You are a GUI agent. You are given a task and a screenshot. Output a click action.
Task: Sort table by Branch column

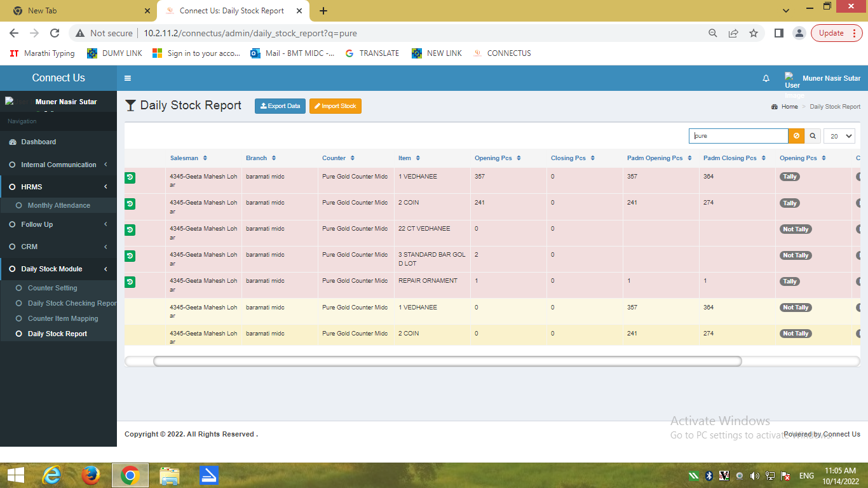click(x=261, y=158)
